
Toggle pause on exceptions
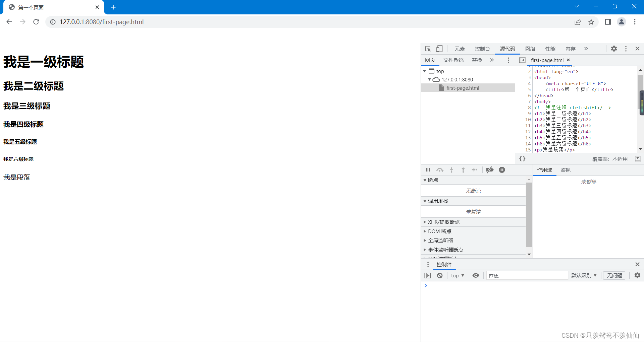502,170
